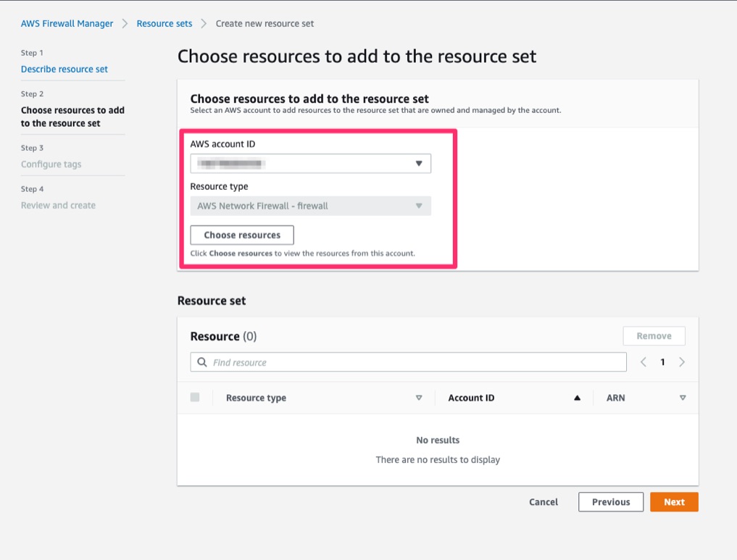Click the 'Step 3' label
The height and width of the screenshot is (560, 737).
pos(32,148)
